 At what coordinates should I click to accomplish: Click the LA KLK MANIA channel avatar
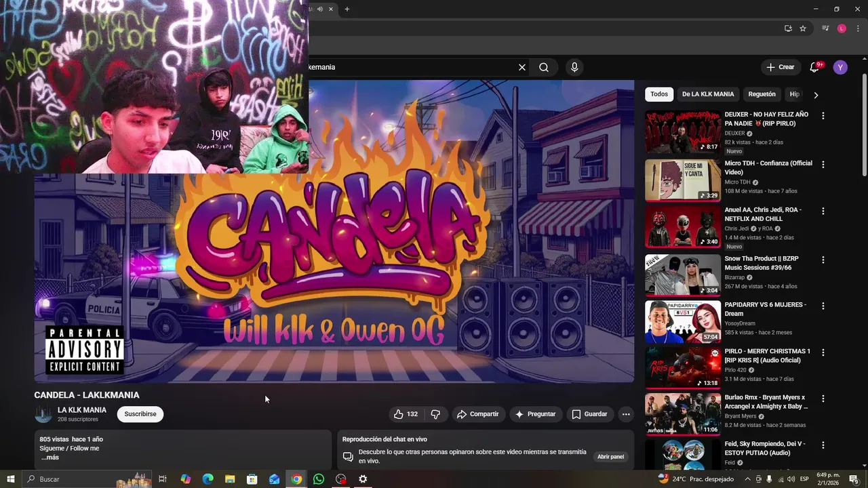[x=43, y=414]
